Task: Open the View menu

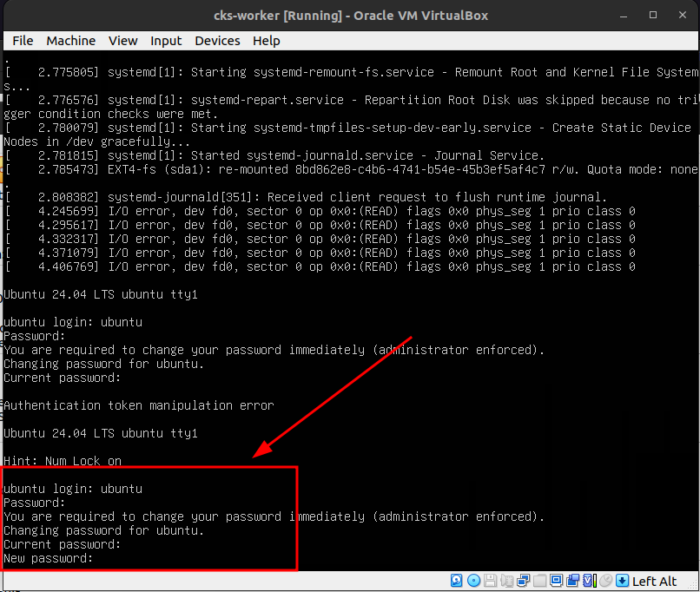Action: [122, 41]
